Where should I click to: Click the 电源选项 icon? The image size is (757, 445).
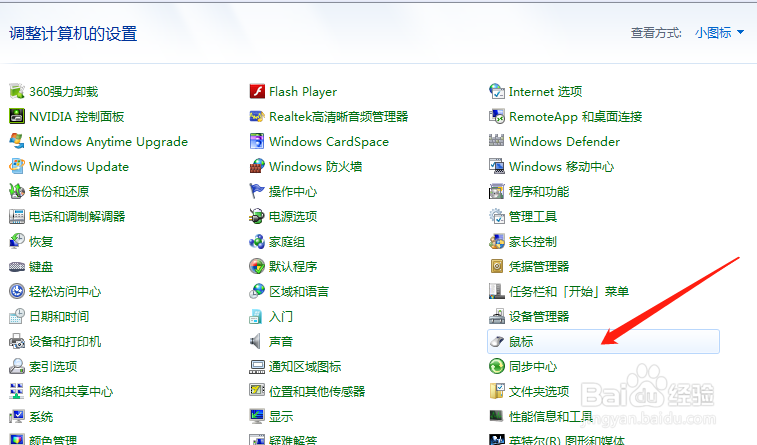pos(257,216)
